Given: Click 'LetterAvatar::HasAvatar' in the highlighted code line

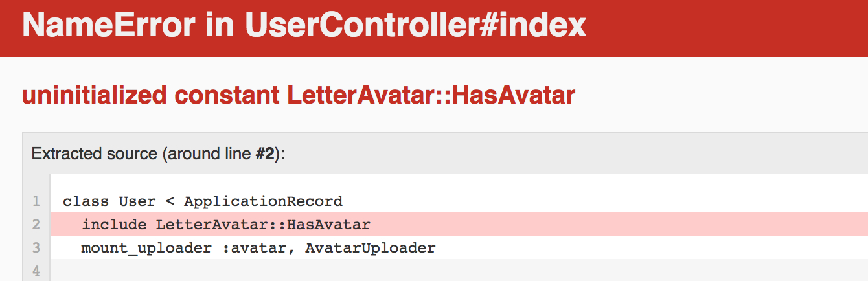Looking at the screenshot, I should [x=263, y=225].
